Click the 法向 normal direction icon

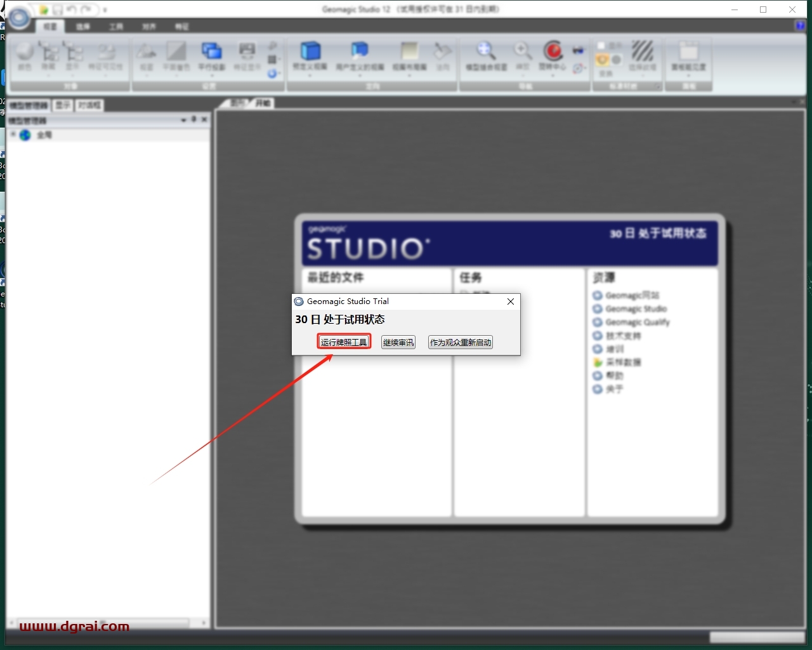point(443,51)
